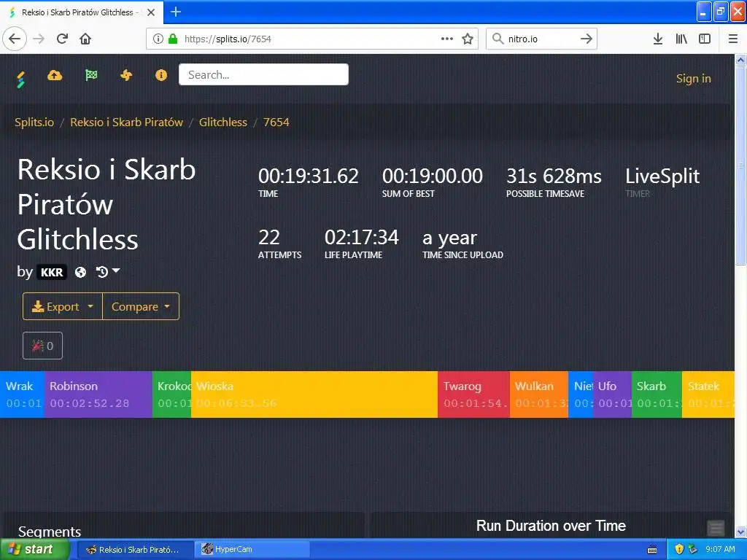
Task: Select the green Skarb segment
Action: pos(657,394)
